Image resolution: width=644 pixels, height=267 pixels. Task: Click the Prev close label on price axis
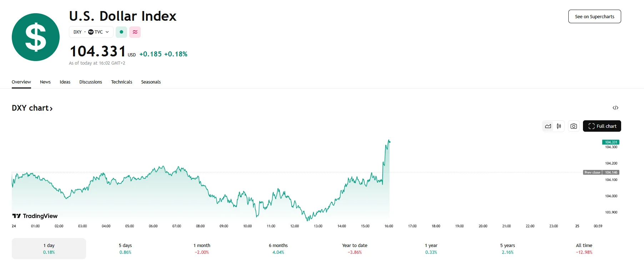coord(592,172)
